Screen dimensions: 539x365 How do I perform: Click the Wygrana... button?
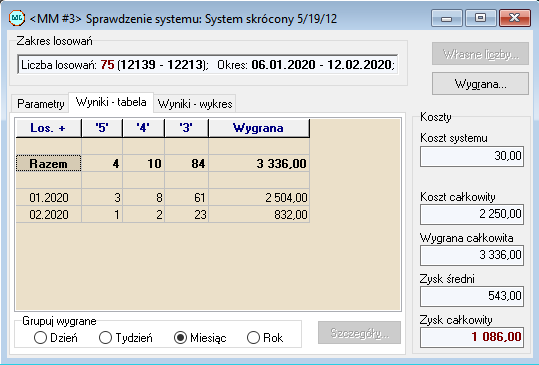(480, 84)
